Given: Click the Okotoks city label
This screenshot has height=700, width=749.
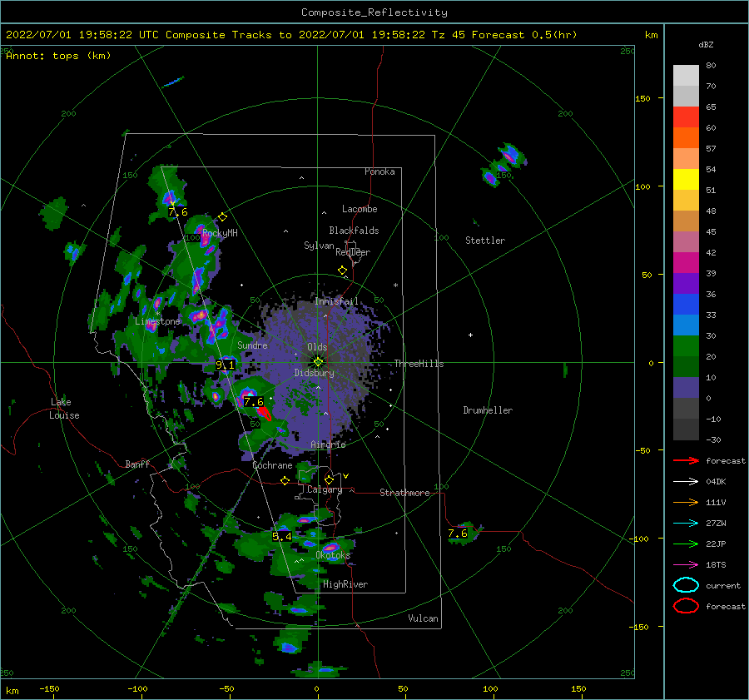Looking at the screenshot, I should (333, 555).
